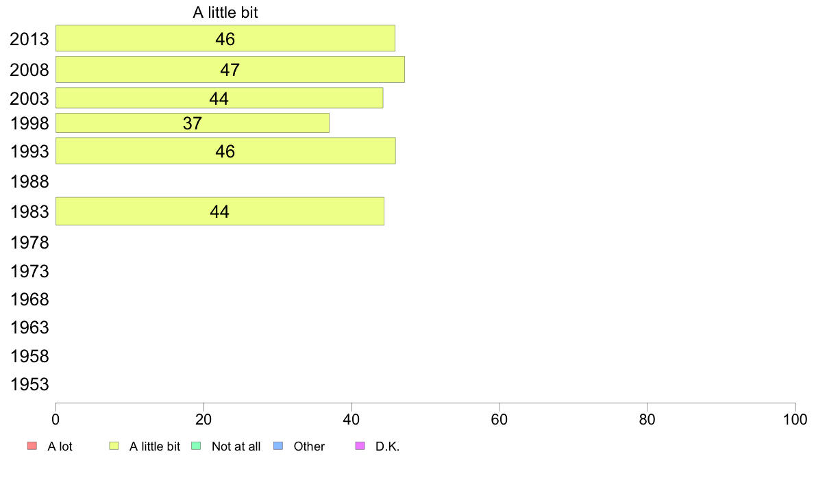Click the yellow 'A little bit' legend swatch
The height and width of the screenshot is (504, 814).
click(x=114, y=446)
